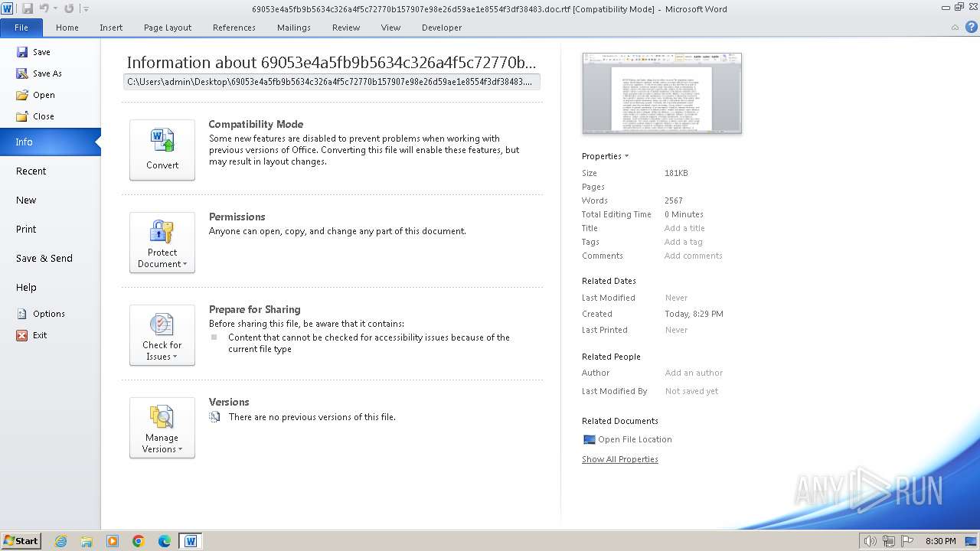The image size is (980, 551).
Task: Open Microsoft Edge from the taskbar
Action: point(165,541)
